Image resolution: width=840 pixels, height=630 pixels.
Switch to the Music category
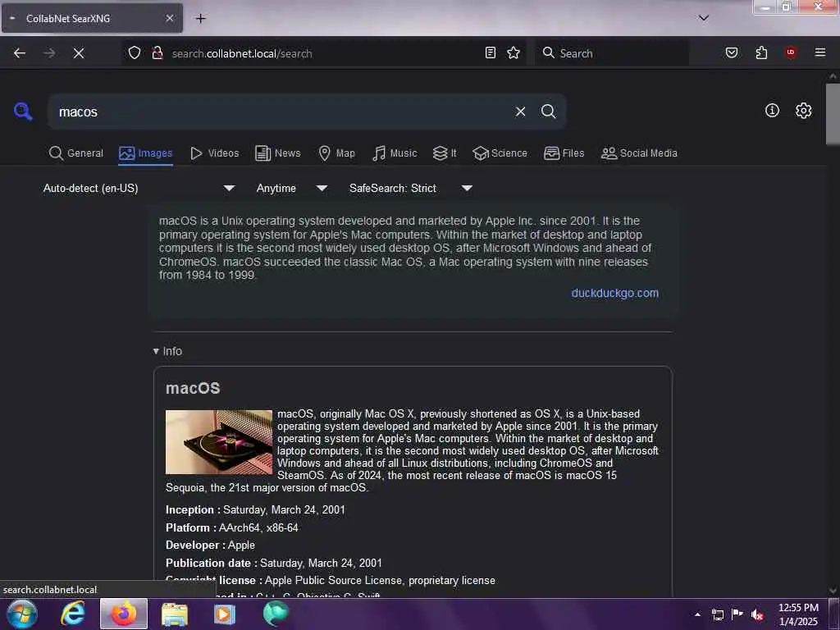click(395, 153)
